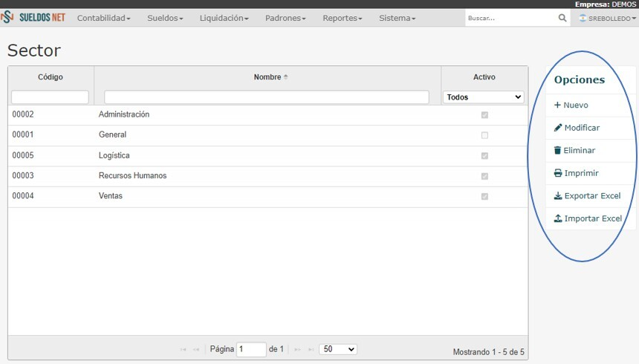
Task: Expand the SREBOLLEDO user menu
Action: pos(607,19)
